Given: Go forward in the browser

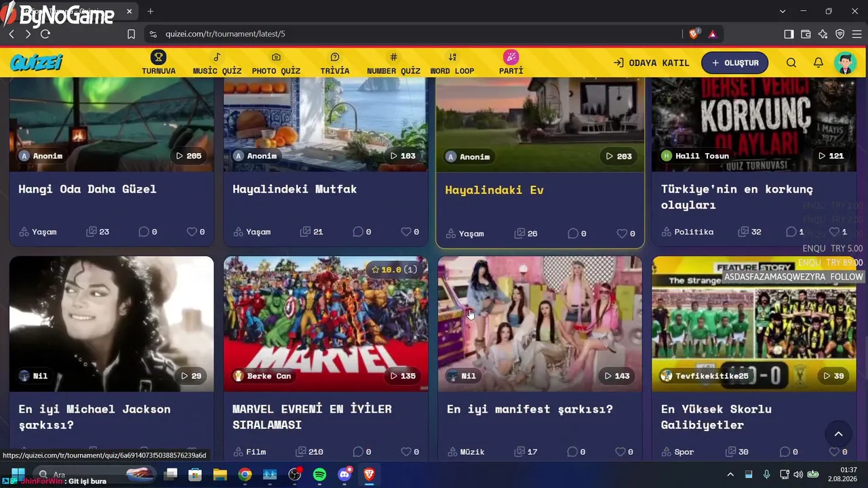Looking at the screenshot, I should click(x=28, y=34).
